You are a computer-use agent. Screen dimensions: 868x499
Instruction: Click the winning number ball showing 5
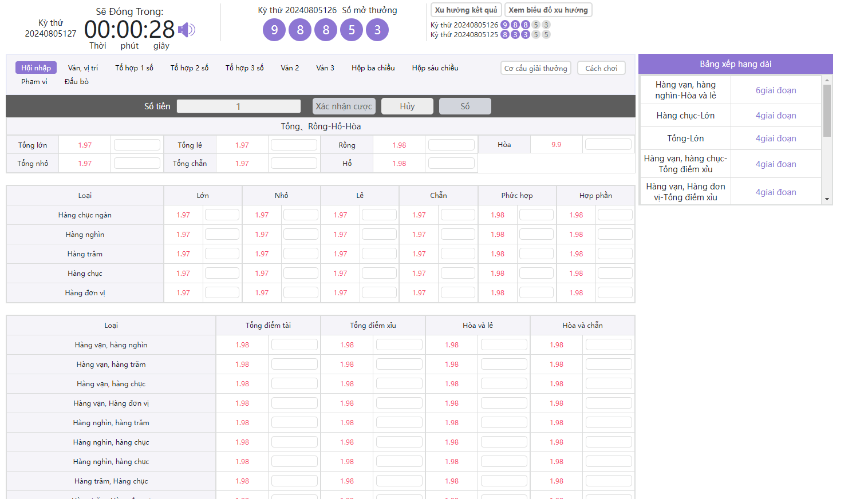[352, 30]
